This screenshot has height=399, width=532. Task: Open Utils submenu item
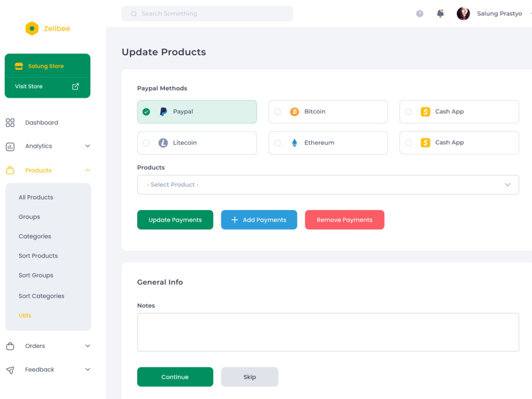tap(25, 315)
